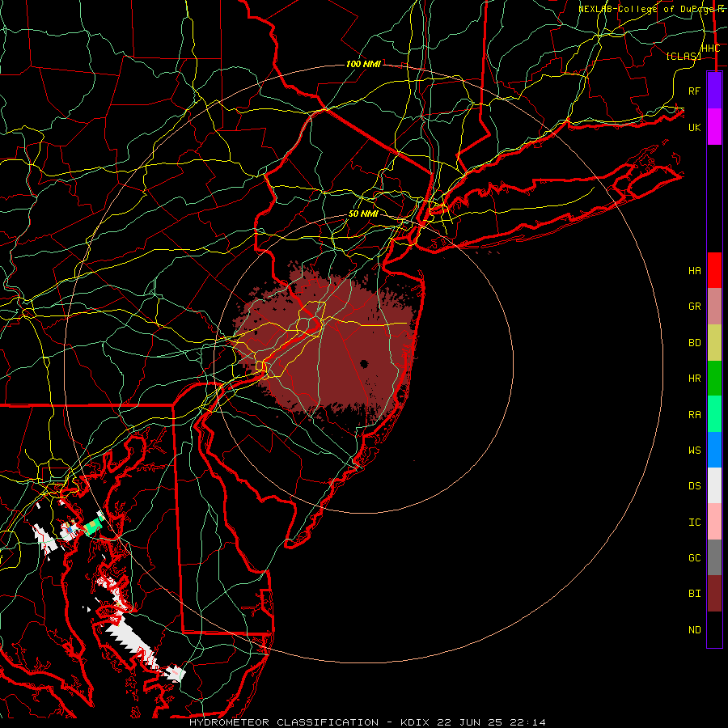Image resolution: width=728 pixels, height=728 pixels.
Task: Click the 'HA' legend label
Action: coord(695,270)
